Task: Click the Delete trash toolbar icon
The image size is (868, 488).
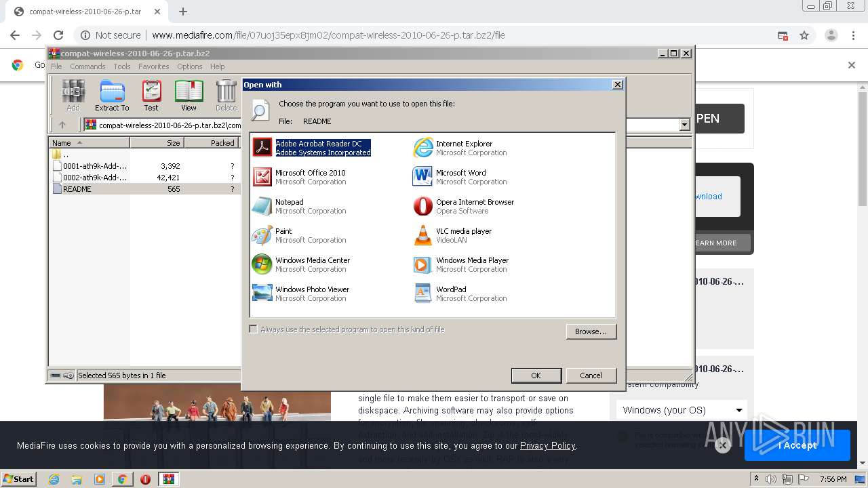Action: point(226,96)
